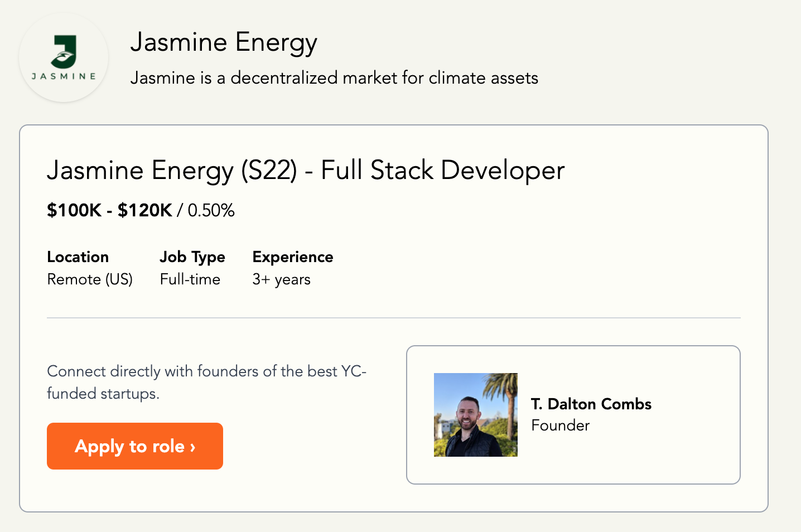Select the 3+ years experience value
This screenshot has width=801, height=532.
282,279
